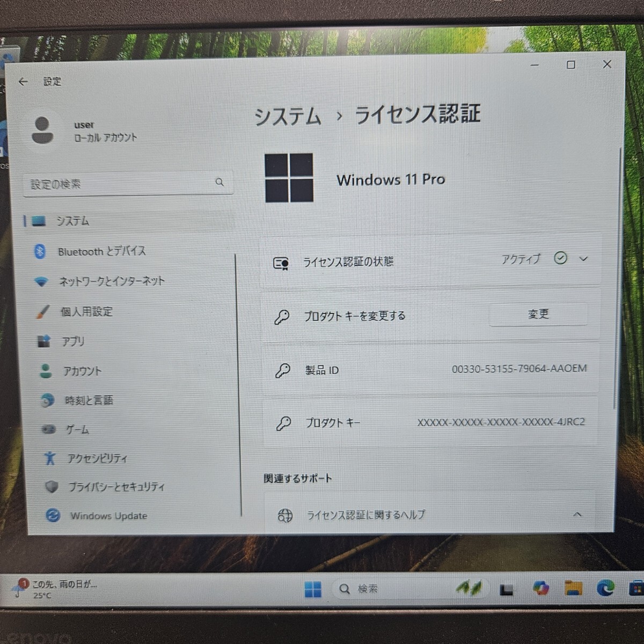The height and width of the screenshot is (644, 644).
Task: Click the 関連するサポート heading
Action: pos(298,479)
